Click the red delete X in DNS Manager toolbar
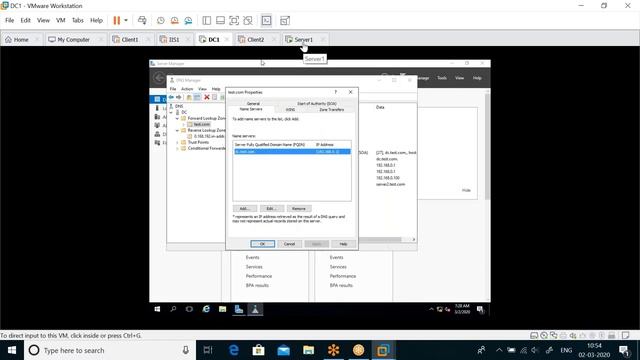640x360 pixels. tap(207, 97)
